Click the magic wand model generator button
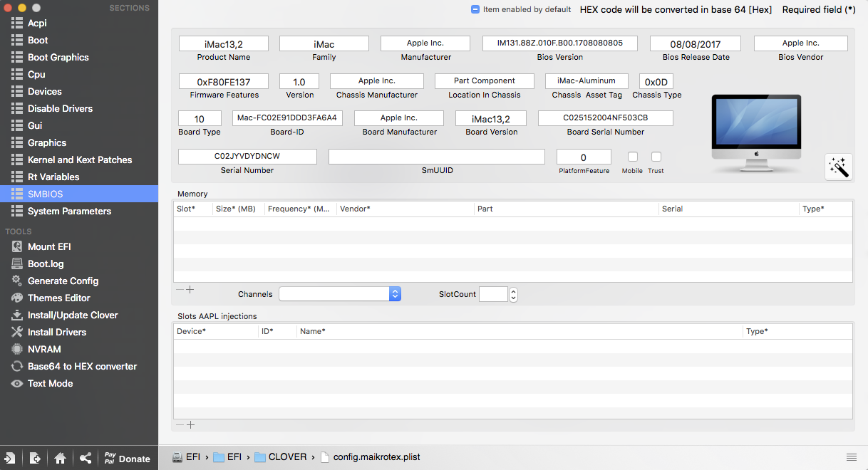Viewport: 868px width, 470px height. 839,167
